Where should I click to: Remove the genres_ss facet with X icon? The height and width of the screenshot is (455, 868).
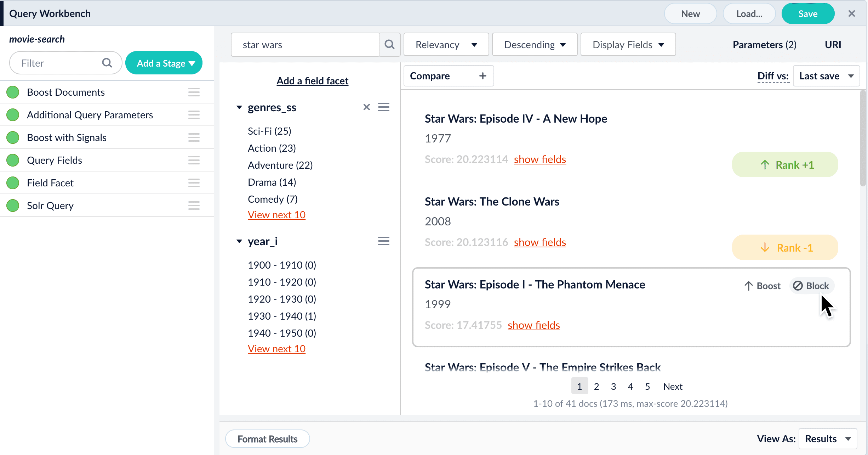[x=366, y=107]
